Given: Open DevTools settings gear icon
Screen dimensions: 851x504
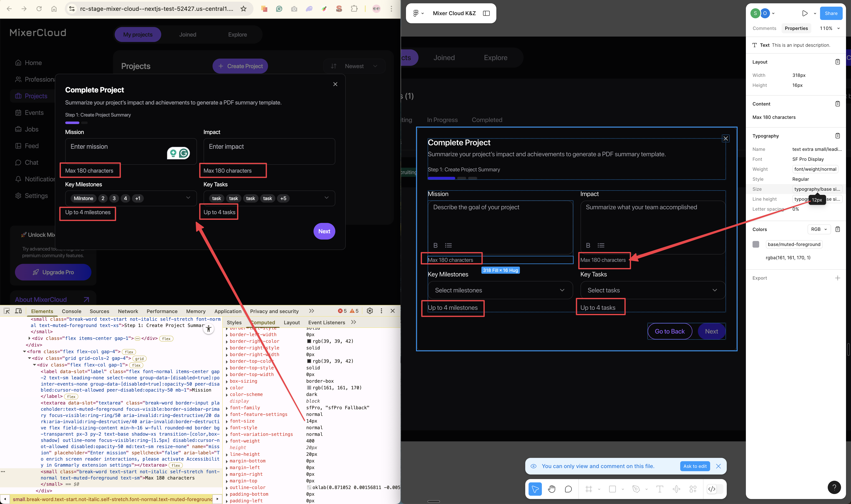Looking at the screenshot, I should (x=370, y=311).
